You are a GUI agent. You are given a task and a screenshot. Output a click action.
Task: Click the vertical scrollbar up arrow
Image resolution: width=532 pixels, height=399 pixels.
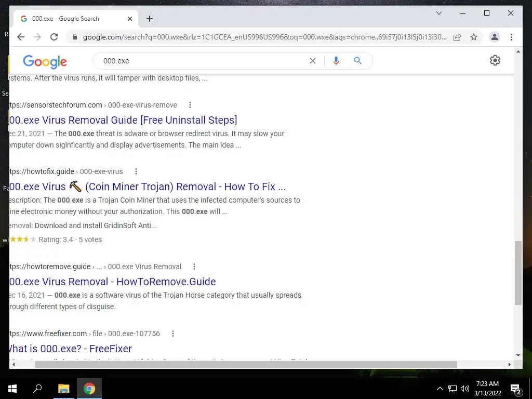518,51
